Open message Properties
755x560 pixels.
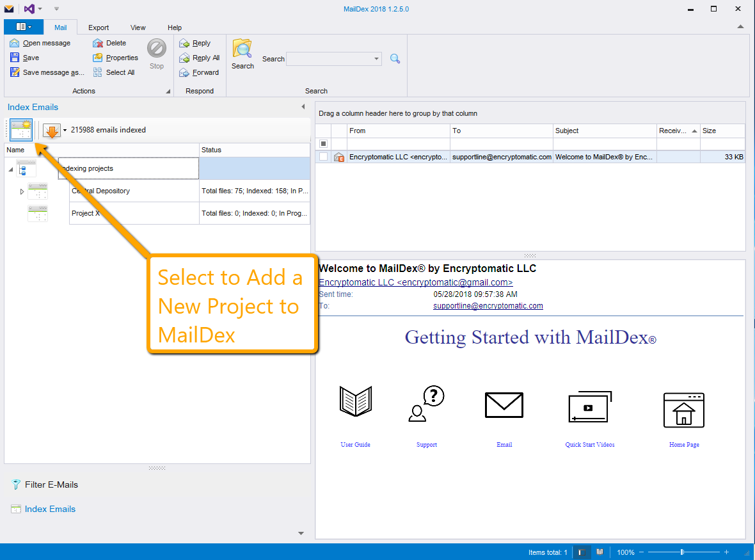coord(116,58)
